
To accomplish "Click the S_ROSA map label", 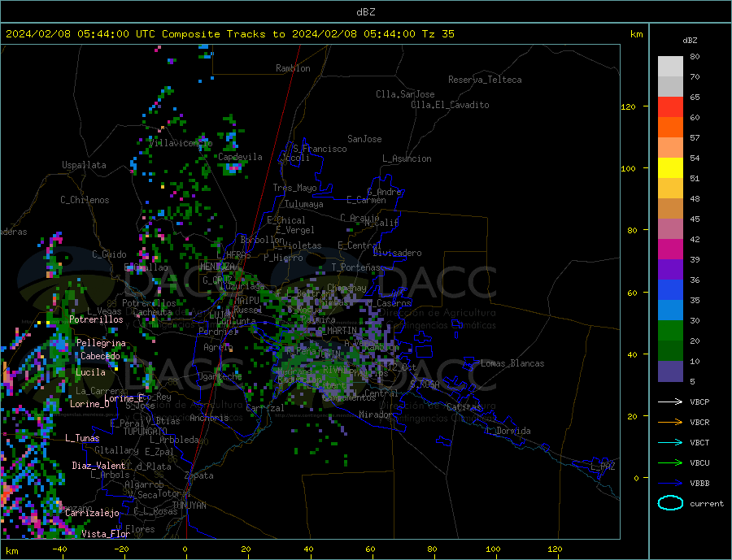I will [x=425, y=384].
